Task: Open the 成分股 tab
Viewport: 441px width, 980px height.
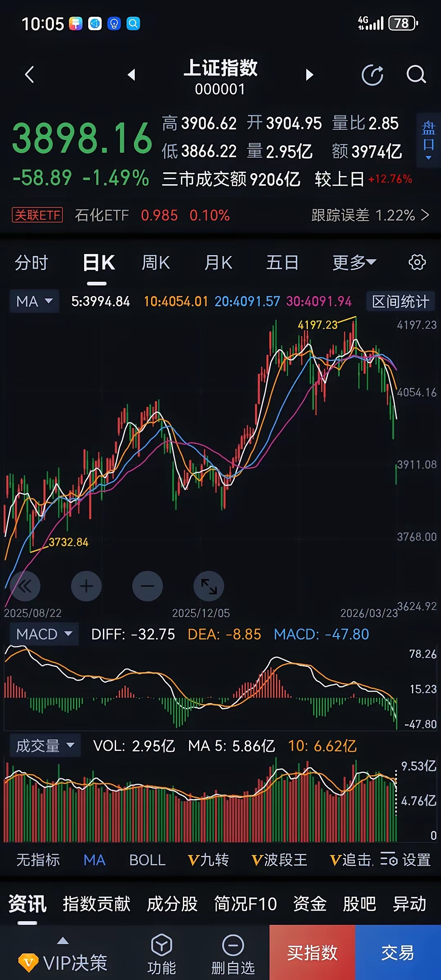Action: [x=172, y=903]
